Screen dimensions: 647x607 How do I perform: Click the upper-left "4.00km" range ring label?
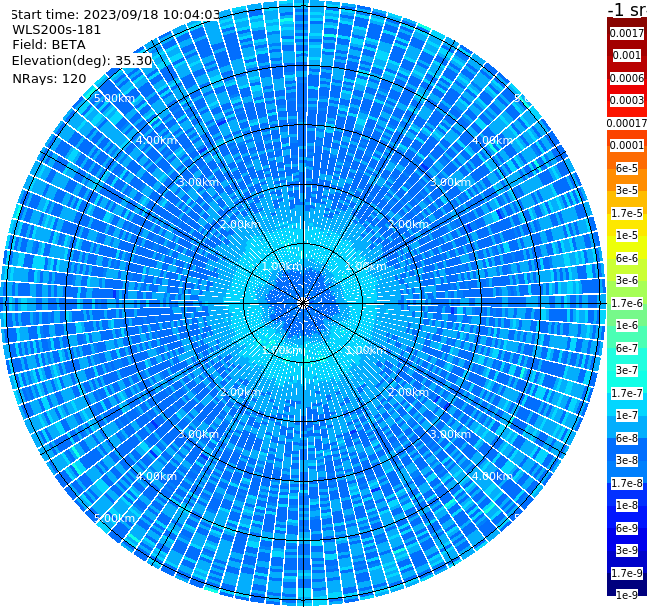coord(156,140)
